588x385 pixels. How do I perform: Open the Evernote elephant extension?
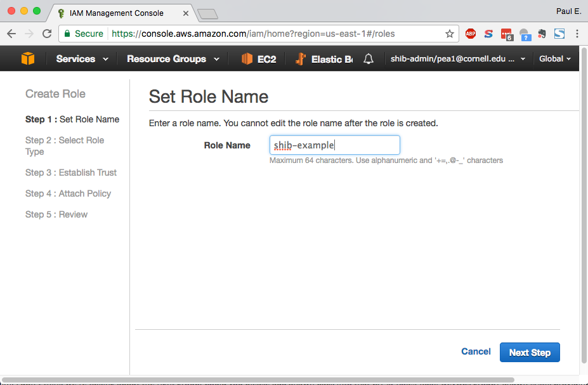coord(542,34)
